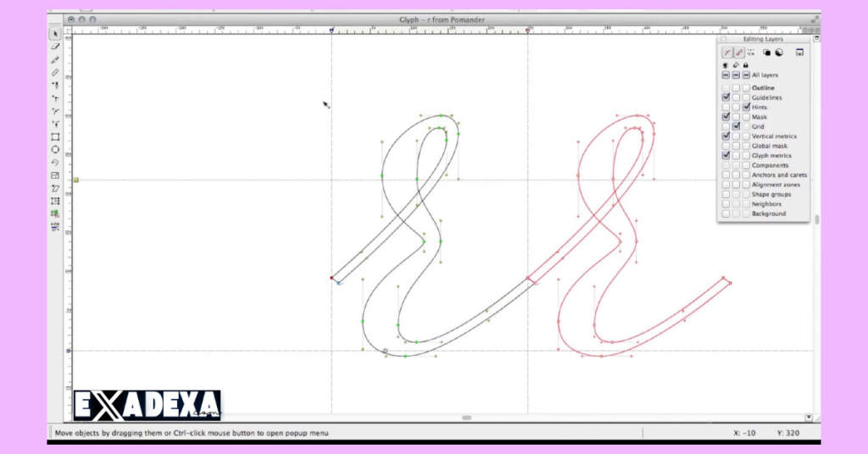
Task: Click the window title Glyph - r from Pomander
Action: point(442,20)
